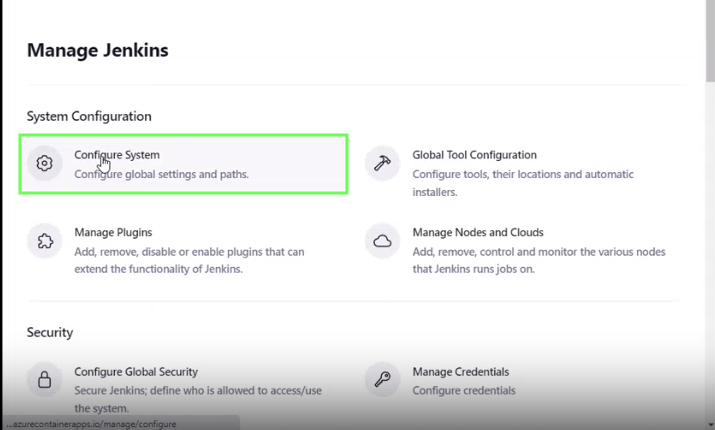The image size is (715, 430).
Task: Click the hammer icon for Global Tool Configuration
Action: [382, 163]
